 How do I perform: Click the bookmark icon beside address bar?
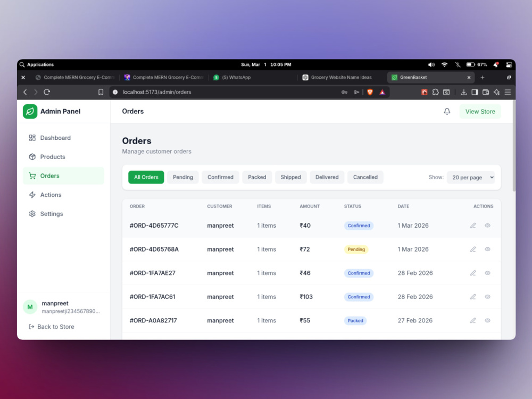[101, 92]
